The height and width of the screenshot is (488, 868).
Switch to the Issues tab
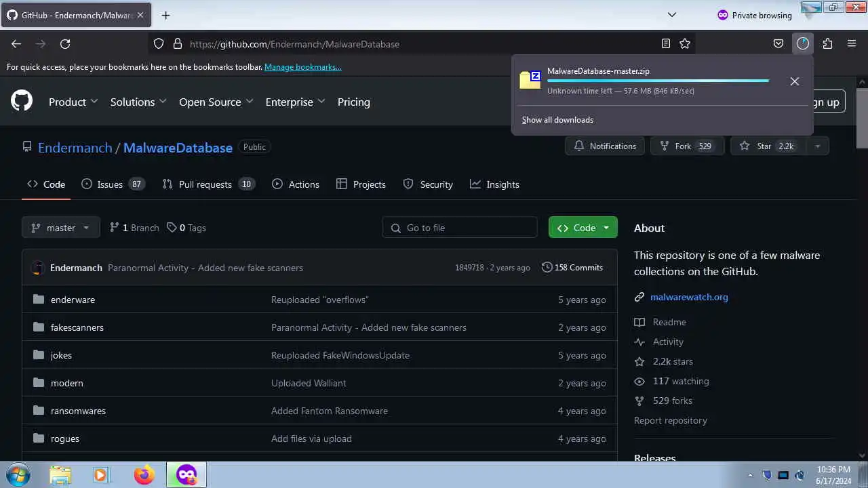point(113,184)
